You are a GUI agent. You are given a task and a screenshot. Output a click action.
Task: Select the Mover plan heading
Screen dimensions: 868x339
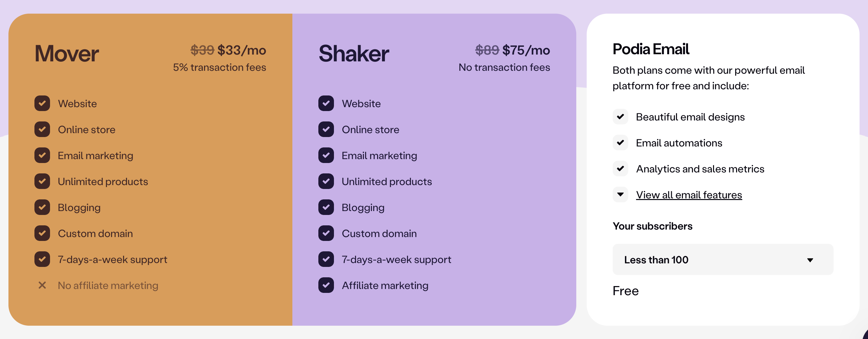[x=67, y=54]
